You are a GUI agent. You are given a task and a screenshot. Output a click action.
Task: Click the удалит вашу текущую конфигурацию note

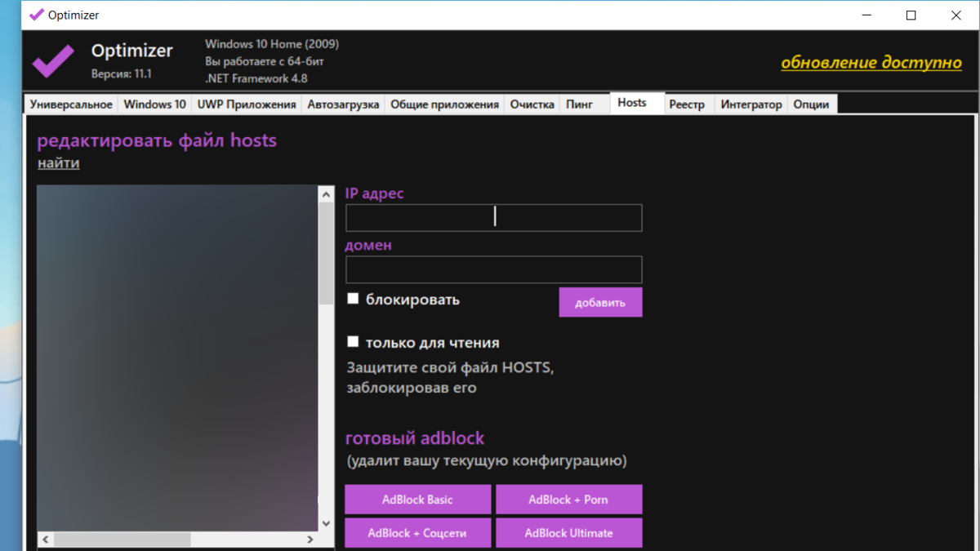[x=487, y=461]
